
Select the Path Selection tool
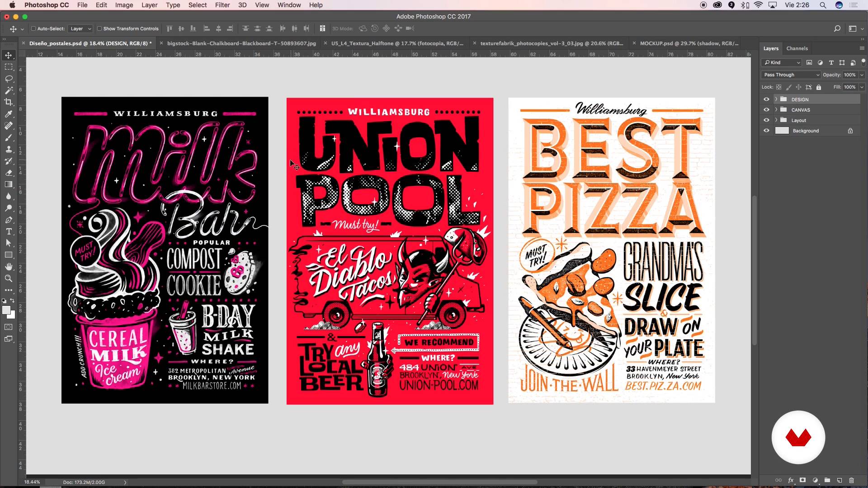coord(9,243)
